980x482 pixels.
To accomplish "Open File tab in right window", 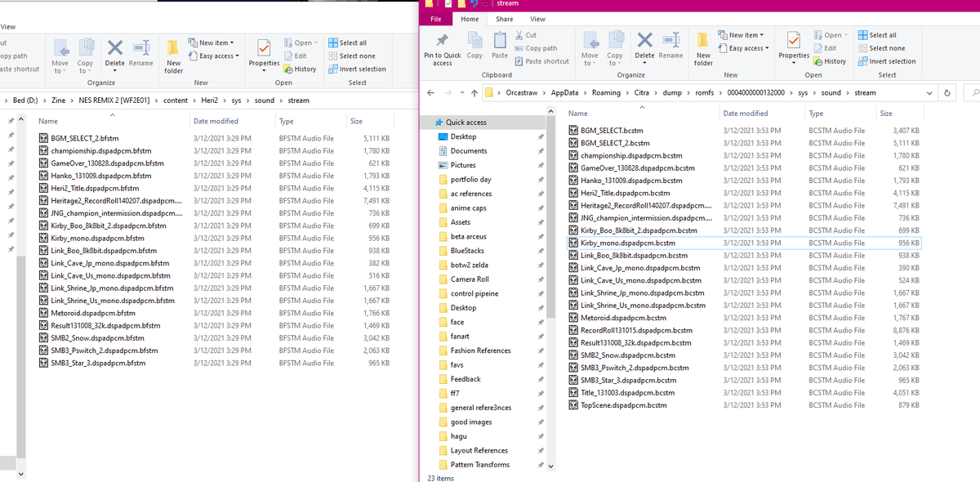I will (x=435, y=19).
